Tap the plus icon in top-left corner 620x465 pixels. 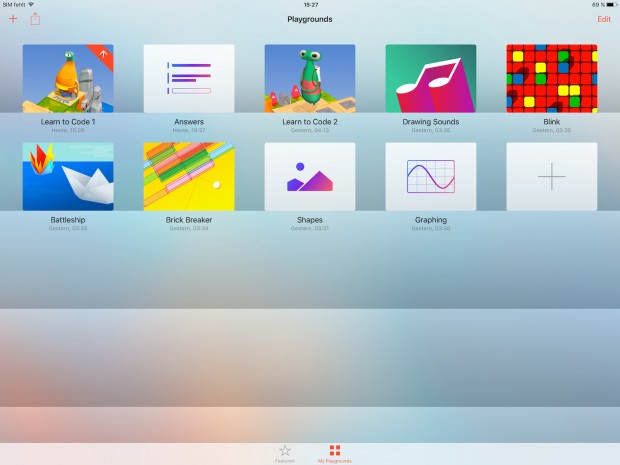pos(13,19)
